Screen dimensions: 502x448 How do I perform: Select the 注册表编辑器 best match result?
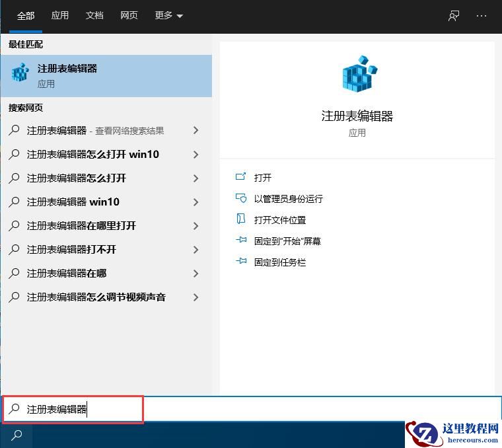click(x=106, y=76)
